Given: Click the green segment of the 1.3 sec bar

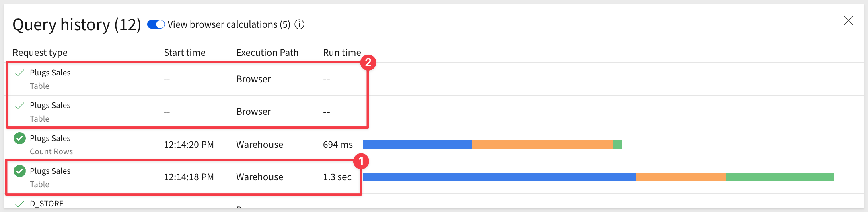Looking at the screenshot, I should point(780,177).
